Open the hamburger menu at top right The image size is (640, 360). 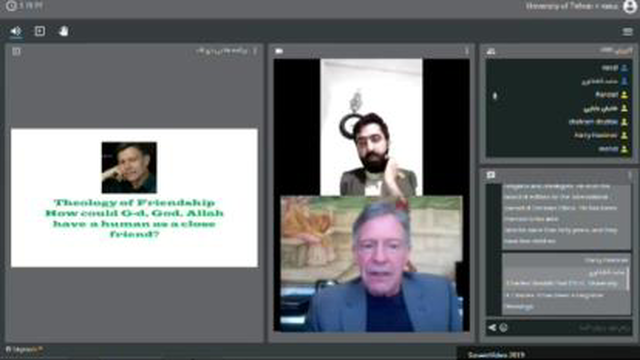tap(627, 31)
